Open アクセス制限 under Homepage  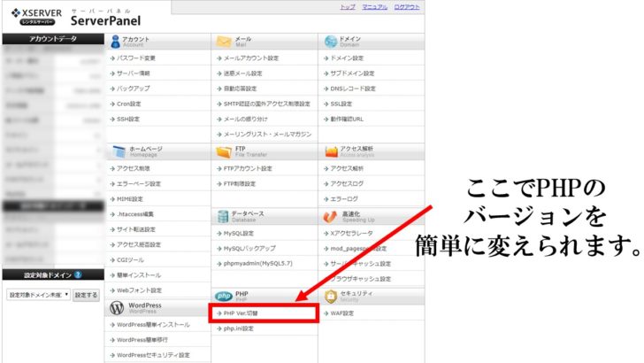[133, 168]
